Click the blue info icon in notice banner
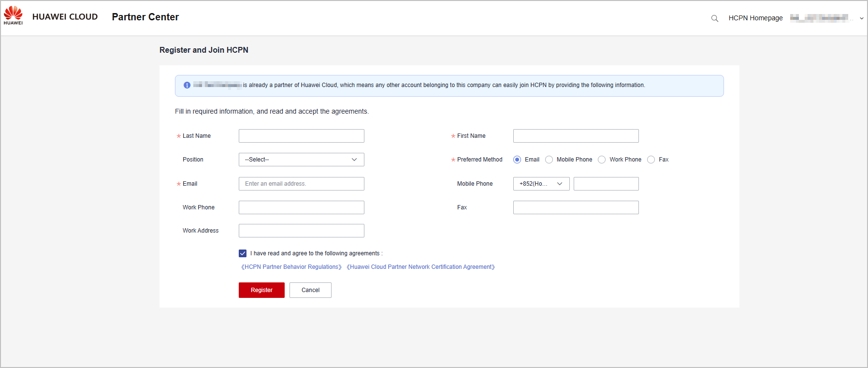Viewport: 868px width, 368px height. click(187, 85)
